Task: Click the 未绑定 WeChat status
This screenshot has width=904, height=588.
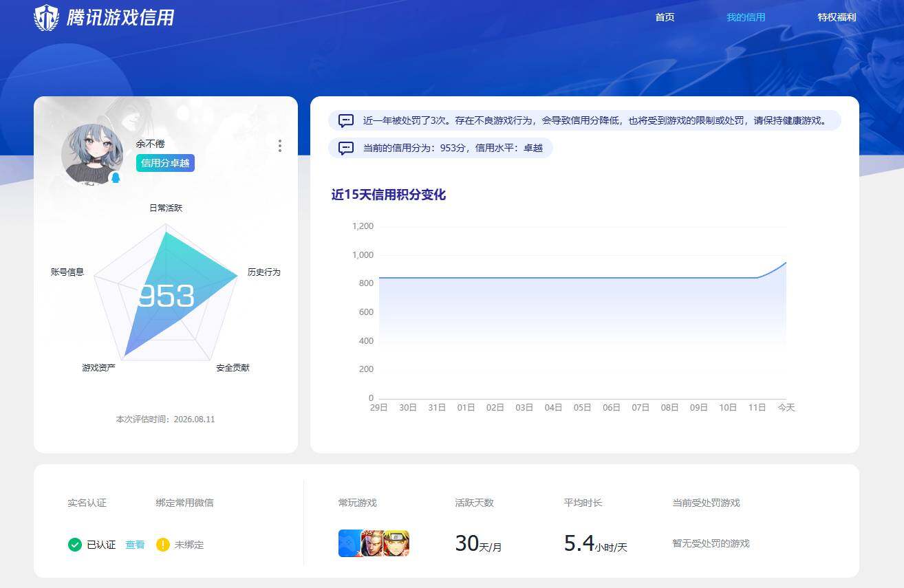Action: (x=189, y=545)
